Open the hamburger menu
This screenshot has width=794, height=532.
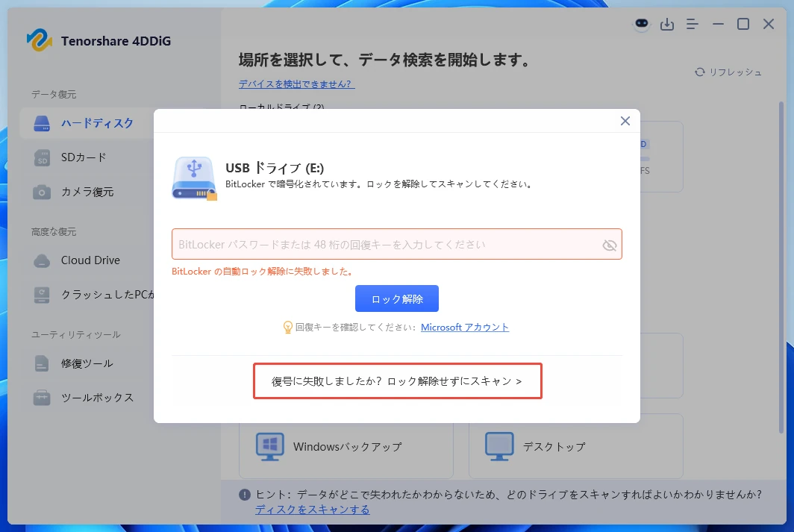tap(692, 24)
